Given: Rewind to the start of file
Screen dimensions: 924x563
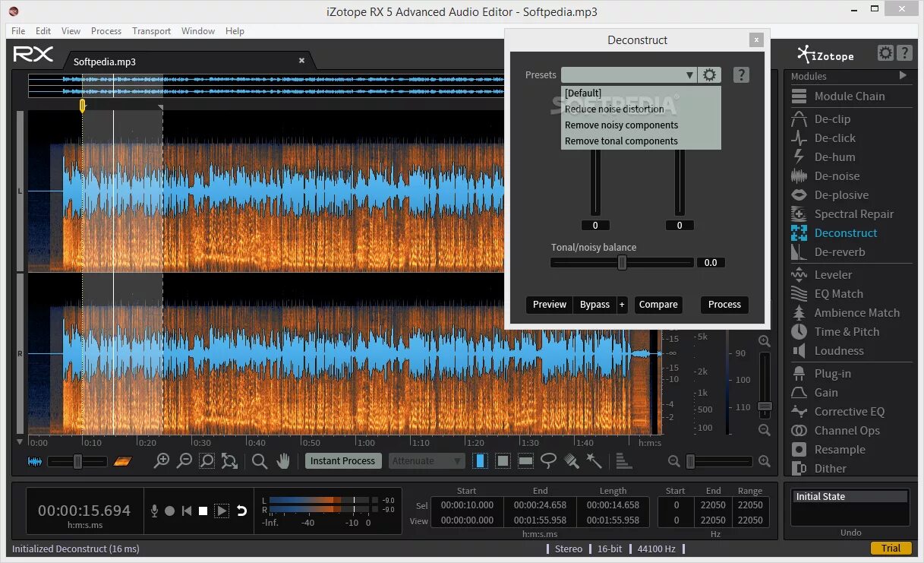Looking at the screenshot, I should coord(187,511).
